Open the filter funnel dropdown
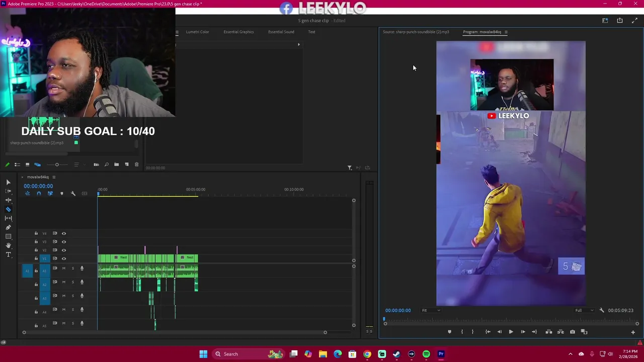644x362 pixels. click(350, 168)
